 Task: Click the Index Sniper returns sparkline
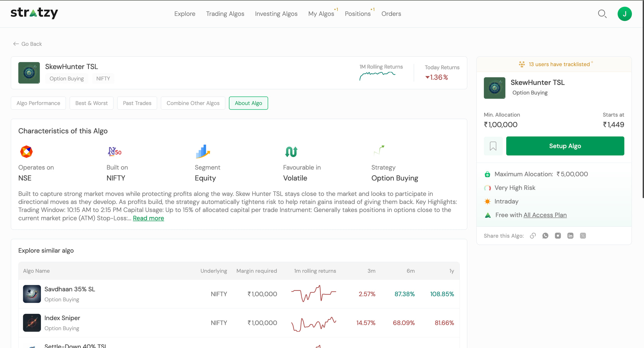(314, 324)
